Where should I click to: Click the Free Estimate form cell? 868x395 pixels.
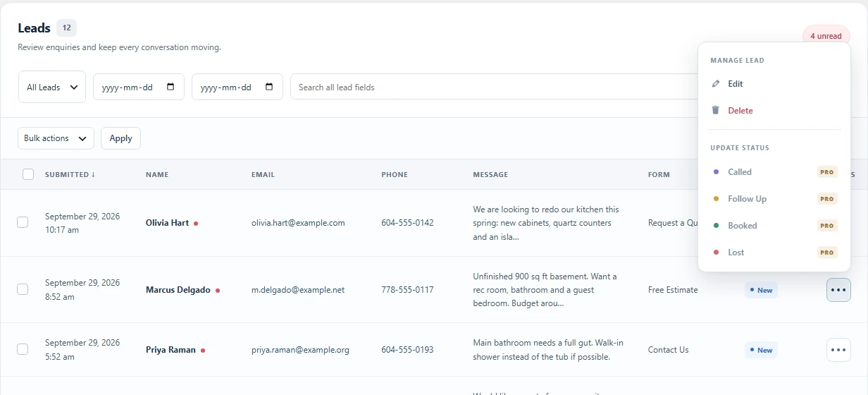point(673,290)
